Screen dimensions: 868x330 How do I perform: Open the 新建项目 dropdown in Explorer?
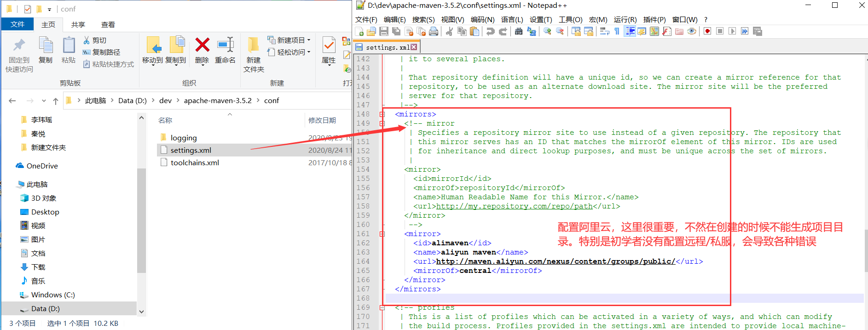point(289,40)
